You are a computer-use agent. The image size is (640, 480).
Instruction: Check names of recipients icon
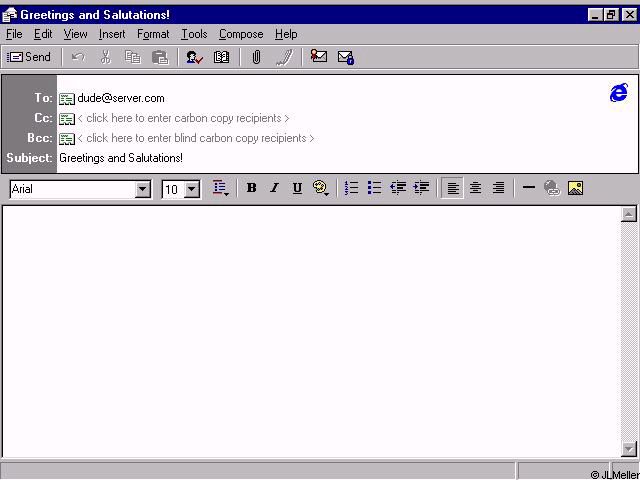(x=194, y=57)
